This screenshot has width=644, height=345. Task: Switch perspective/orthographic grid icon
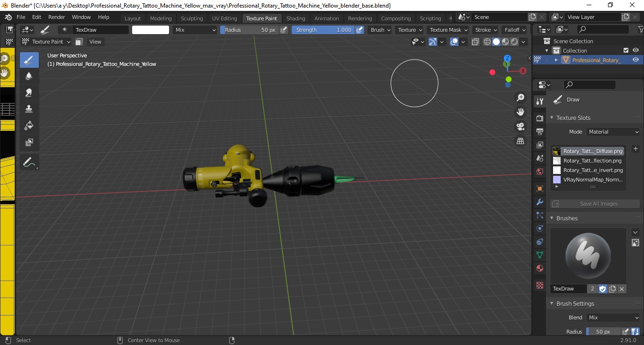(x=520, y=141)
